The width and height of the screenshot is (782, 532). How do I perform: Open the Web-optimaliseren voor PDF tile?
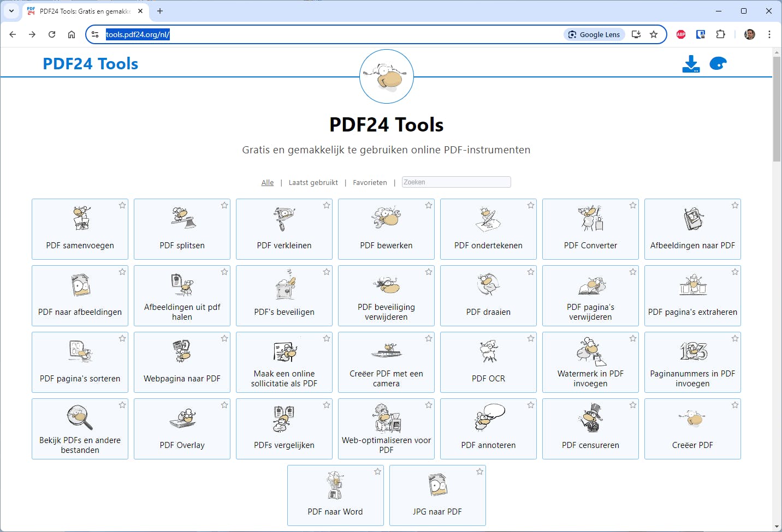coord(386,429)
